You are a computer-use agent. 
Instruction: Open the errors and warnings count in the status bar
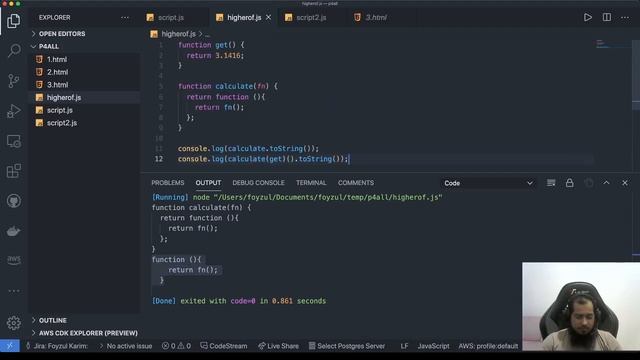pos(176,346)
